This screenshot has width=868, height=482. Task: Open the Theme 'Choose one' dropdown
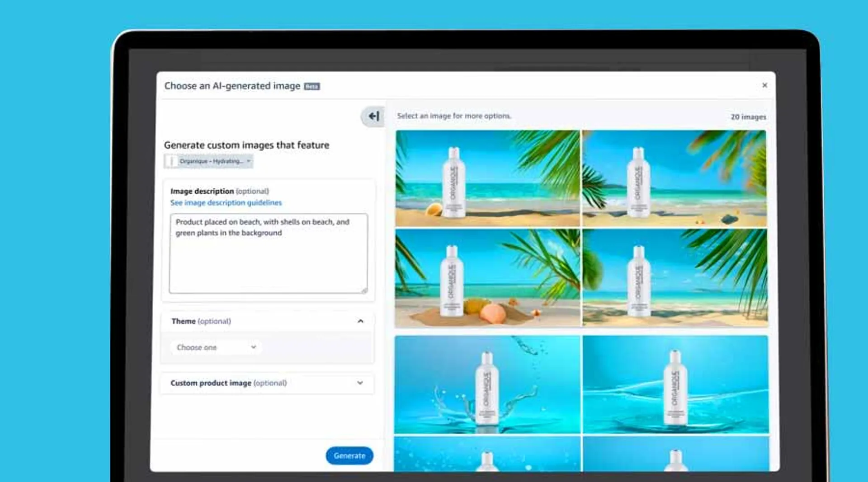(x=216, y=347)
